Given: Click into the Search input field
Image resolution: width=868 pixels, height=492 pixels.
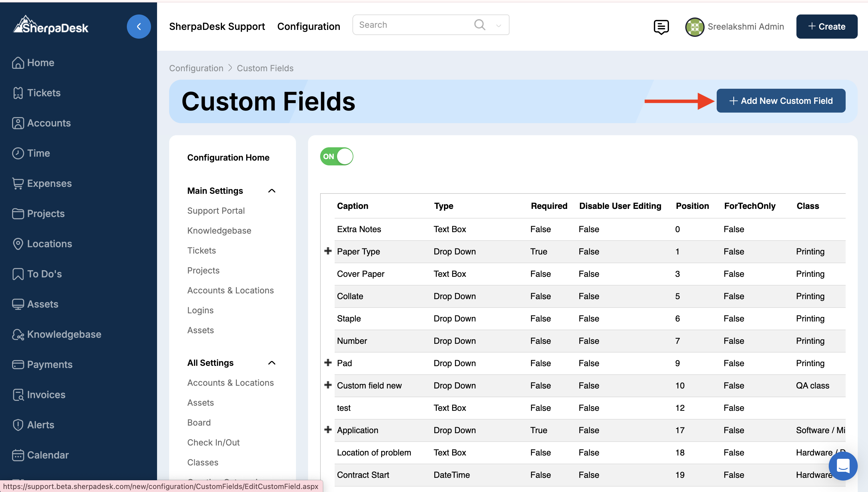Looking at the screenshot, I should click(412, 25).
